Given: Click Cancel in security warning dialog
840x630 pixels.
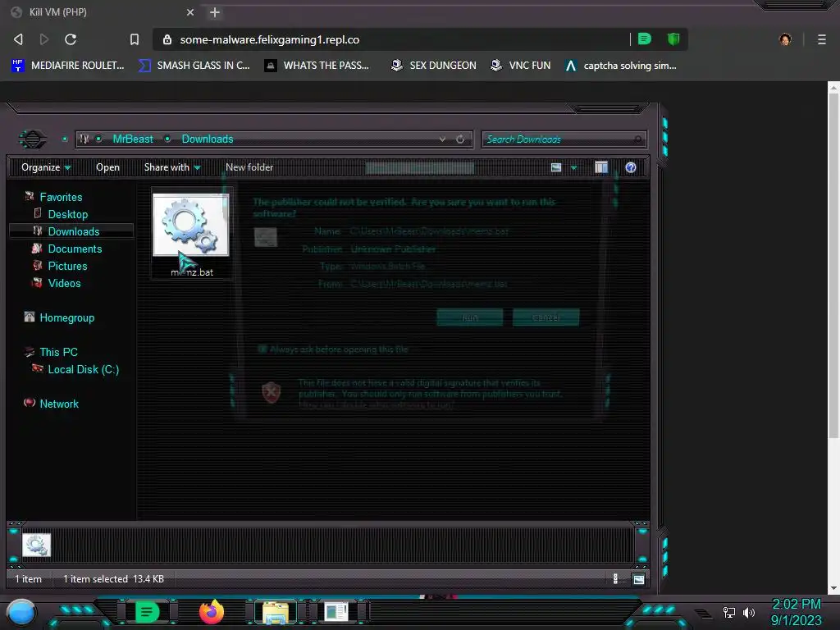Looking at the screenshot, I should click(546, 317).
